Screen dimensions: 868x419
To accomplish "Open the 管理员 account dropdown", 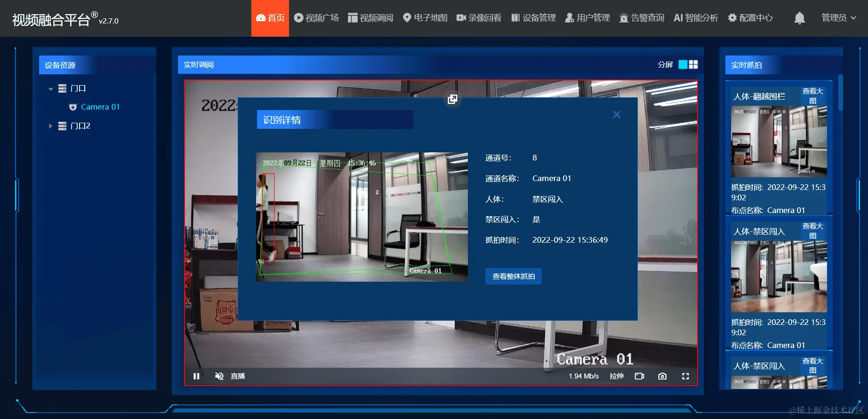I will pos(839,18).
